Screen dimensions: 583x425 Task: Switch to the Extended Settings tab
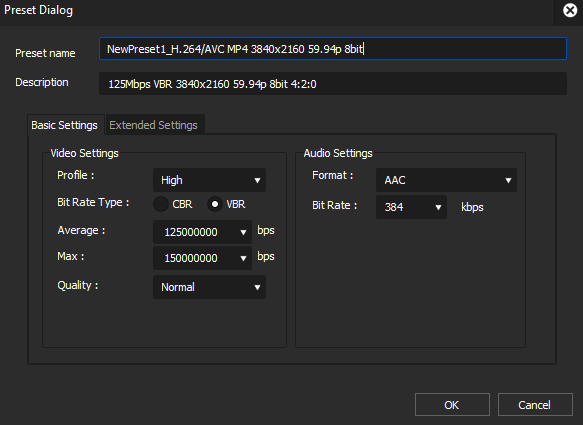153,125
